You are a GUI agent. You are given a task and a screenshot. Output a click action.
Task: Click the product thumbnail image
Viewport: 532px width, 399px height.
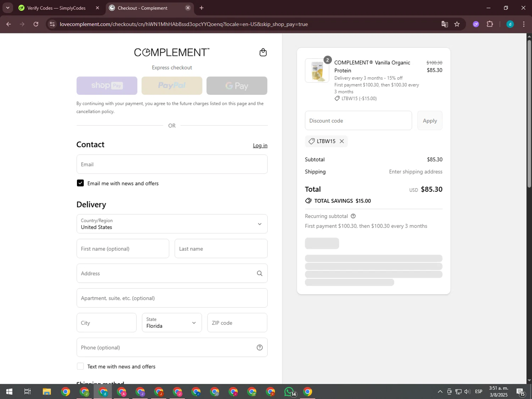tap(317, 71)
